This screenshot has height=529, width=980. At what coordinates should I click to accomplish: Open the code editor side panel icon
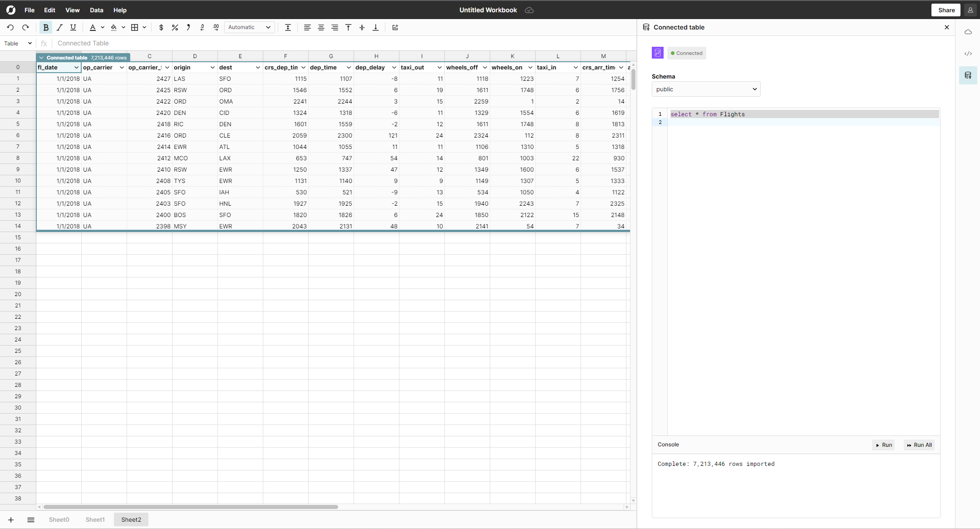tap(968, 54)
